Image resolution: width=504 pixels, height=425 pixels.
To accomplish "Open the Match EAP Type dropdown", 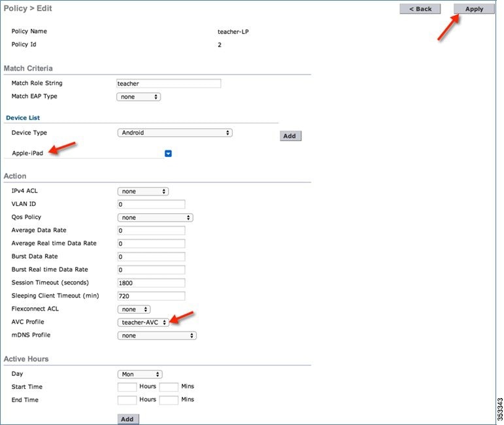I will (139, 97).
